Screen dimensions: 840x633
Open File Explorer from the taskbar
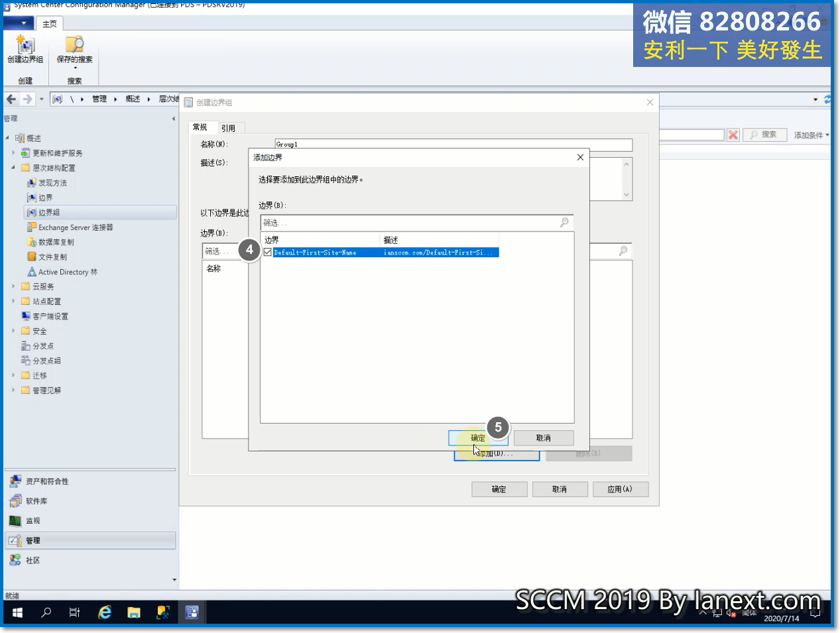(x=134, y=612)
